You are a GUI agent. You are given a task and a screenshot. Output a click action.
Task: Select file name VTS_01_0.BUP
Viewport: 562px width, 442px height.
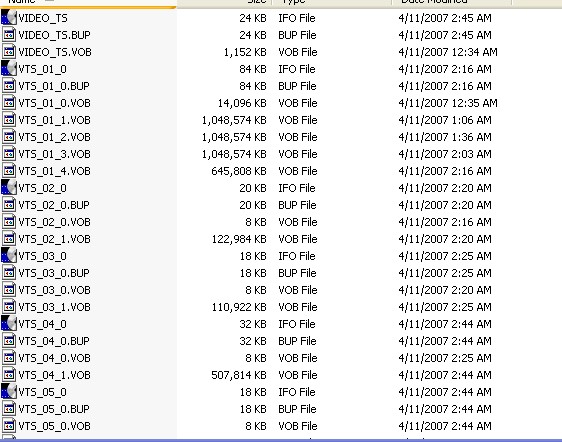pos(54,86)
